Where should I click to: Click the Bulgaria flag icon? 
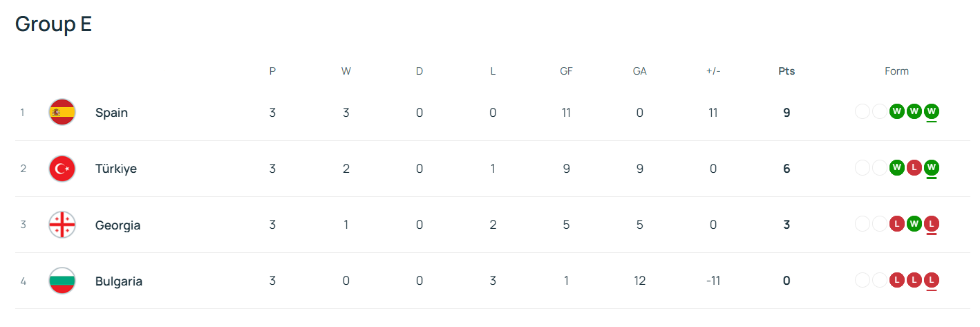click(x=62, y=281)
